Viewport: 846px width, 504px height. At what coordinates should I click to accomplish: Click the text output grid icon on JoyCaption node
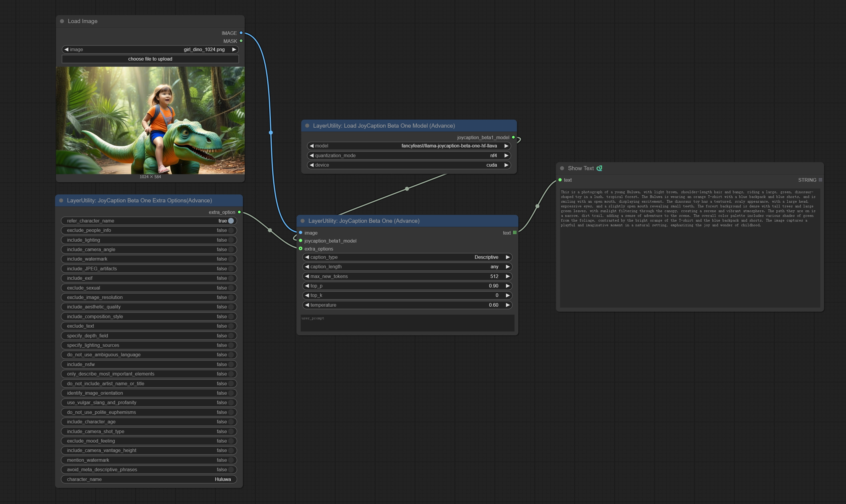515,233
